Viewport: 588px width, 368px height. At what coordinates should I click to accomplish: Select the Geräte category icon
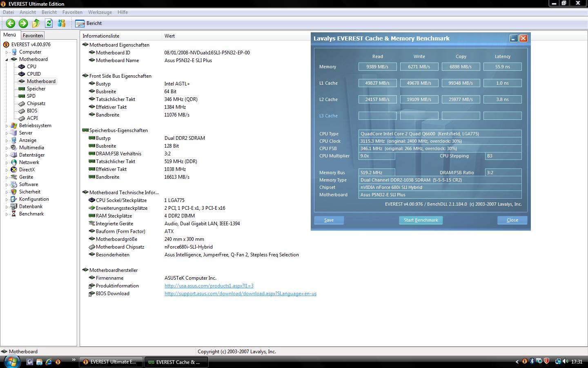tap(14, 177)
